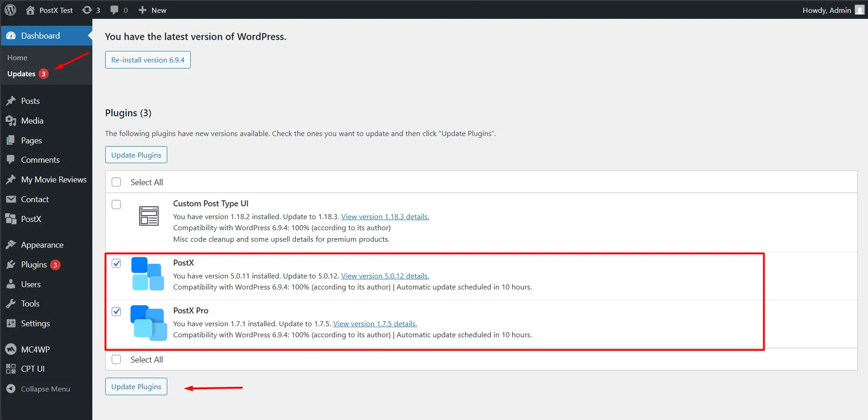Select Posts in the sidebar
868x420 pixels.
[30, 101]
